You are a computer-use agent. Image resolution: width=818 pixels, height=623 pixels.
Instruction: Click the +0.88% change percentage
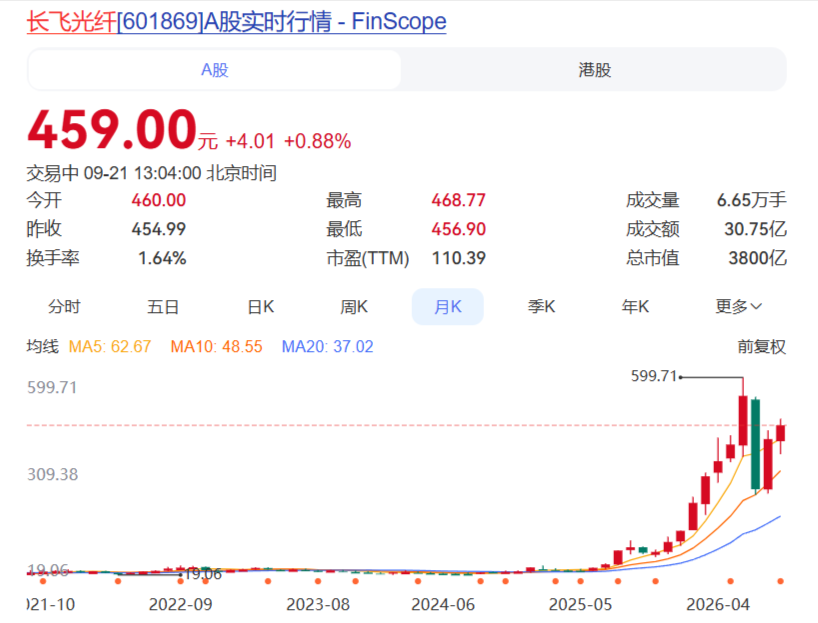point(317,141)
